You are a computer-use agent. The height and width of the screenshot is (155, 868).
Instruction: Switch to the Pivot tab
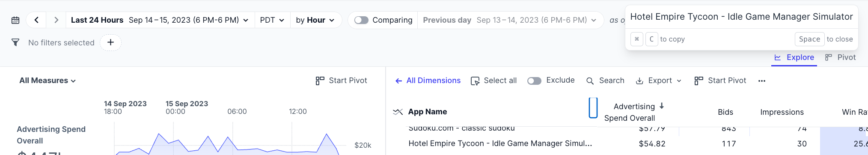click(x=840, y=57)
